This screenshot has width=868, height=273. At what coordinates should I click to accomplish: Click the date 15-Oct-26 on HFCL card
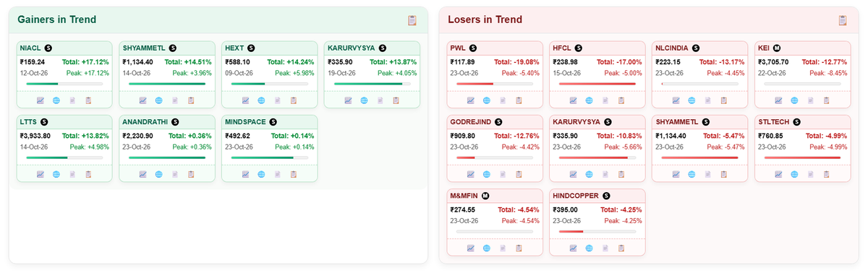(x=566, y=73)
